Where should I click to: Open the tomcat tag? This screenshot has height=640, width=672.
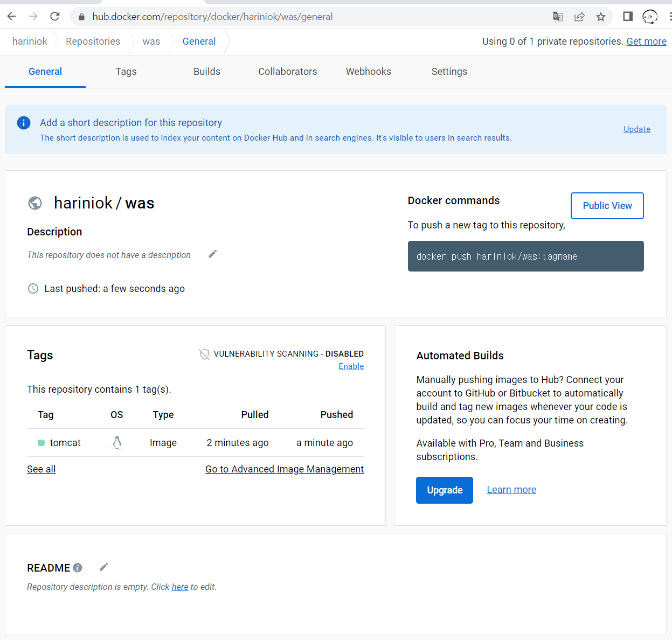pyautogui.click(x=65, y=443)
